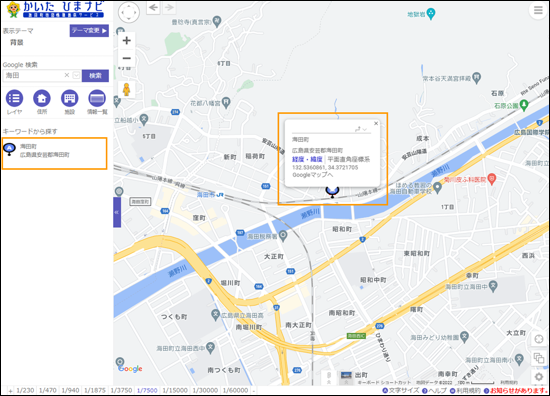Click the current location crosshair button
This screenshot has height=396, width=550.
click(x=539, y=339)
